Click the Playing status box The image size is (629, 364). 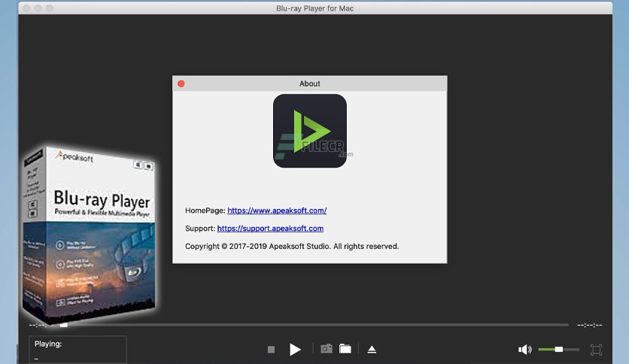click(77, 350)
